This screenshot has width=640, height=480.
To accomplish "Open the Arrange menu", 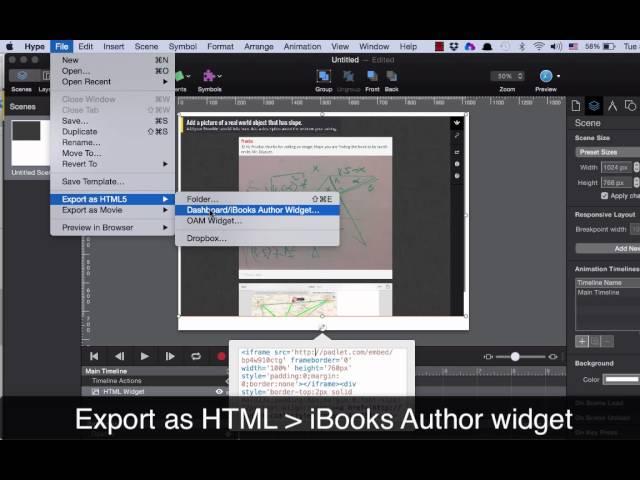I will click(x=259, y=47).
